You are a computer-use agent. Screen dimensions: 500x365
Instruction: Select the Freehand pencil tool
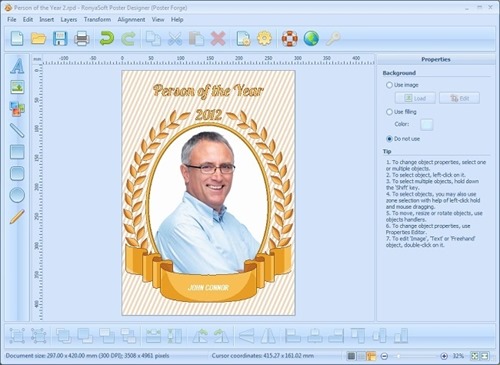click(17, 217)
